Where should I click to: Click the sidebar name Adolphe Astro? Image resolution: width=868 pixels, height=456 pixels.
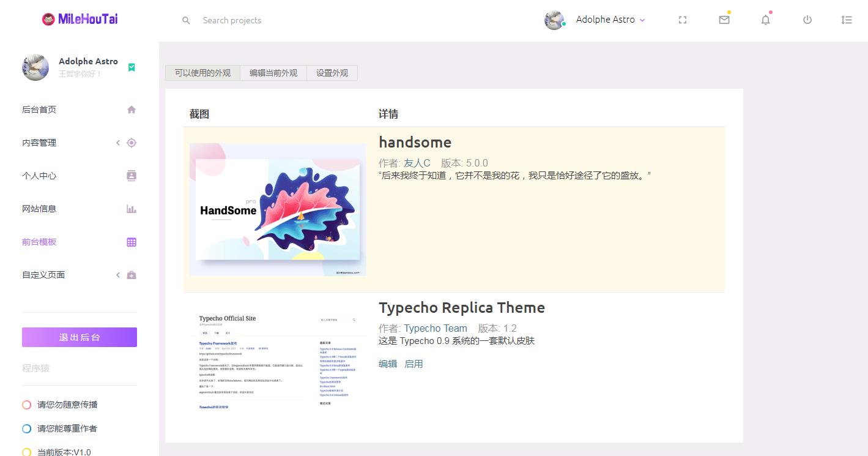click(x=89, y=61)
